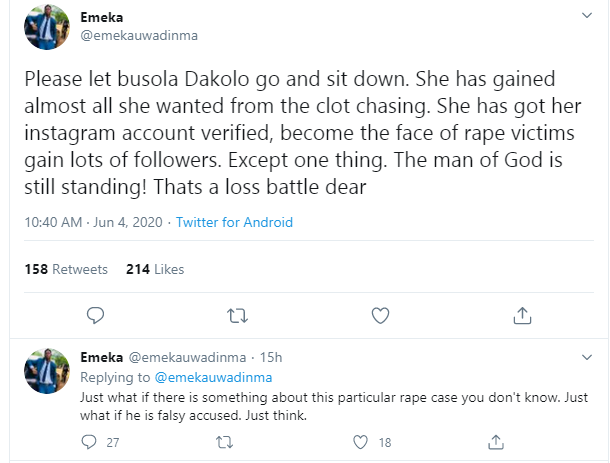Click the 10:40 AM Jun 4, 2020 timestamp

[93, 222]
